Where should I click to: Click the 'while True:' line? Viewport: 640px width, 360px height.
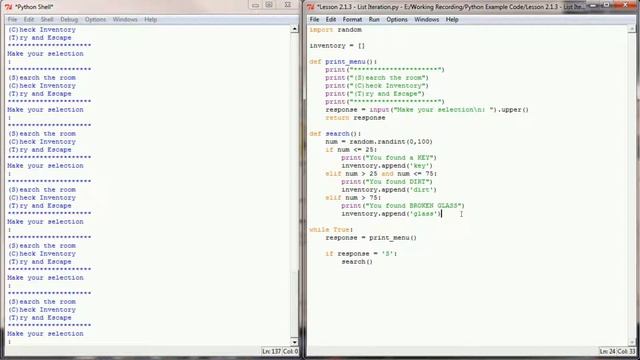pos(331,230)
